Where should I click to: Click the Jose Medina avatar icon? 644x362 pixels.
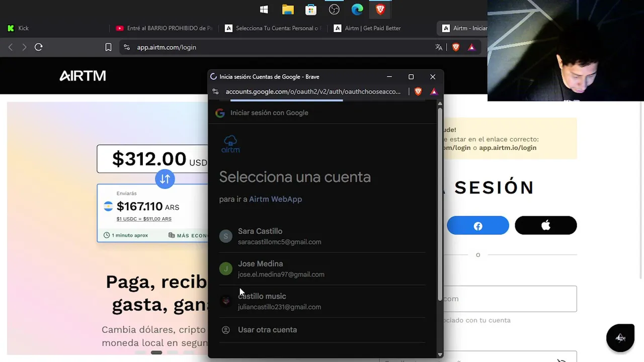(x=226, y=269)
